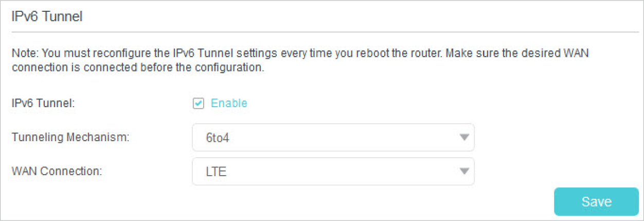
Task: Save the IPv6 Tunnel settings
Action: point(596,201)
